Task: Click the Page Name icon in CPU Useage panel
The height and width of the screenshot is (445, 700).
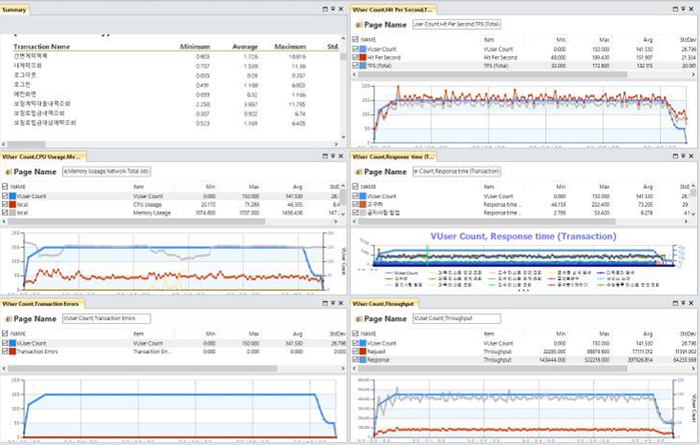Action: click(x=8, y=172)
